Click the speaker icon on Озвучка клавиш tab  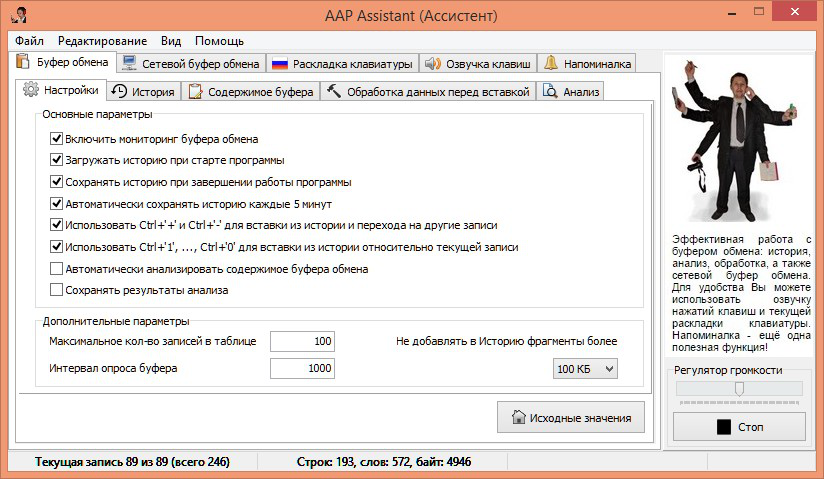coord(432,64)
